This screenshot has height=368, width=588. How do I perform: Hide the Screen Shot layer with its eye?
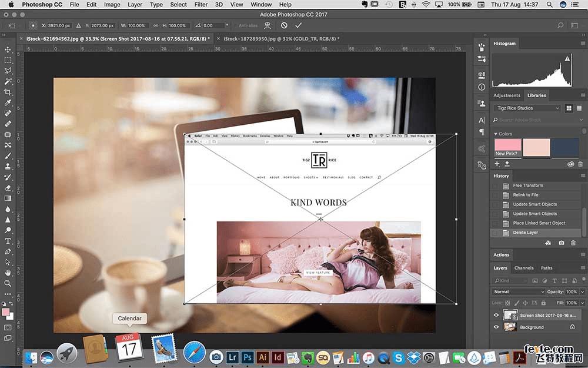point(496,315)
